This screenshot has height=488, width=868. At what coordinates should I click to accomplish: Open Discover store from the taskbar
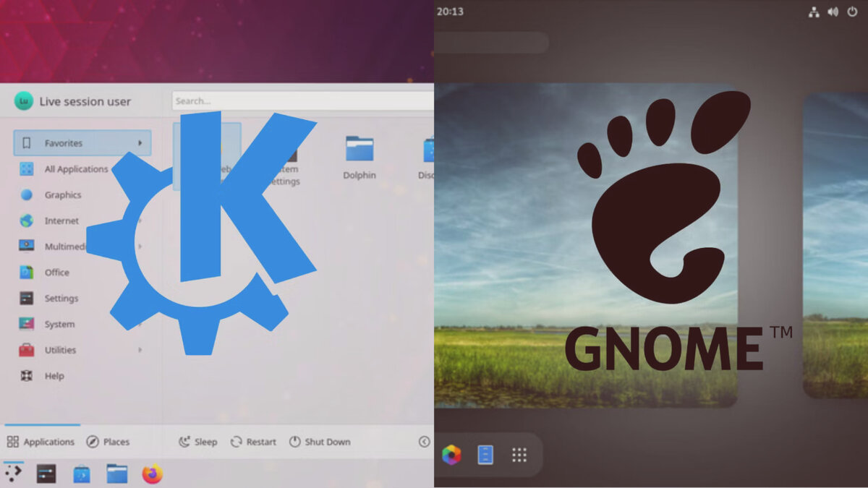[82, 474]
